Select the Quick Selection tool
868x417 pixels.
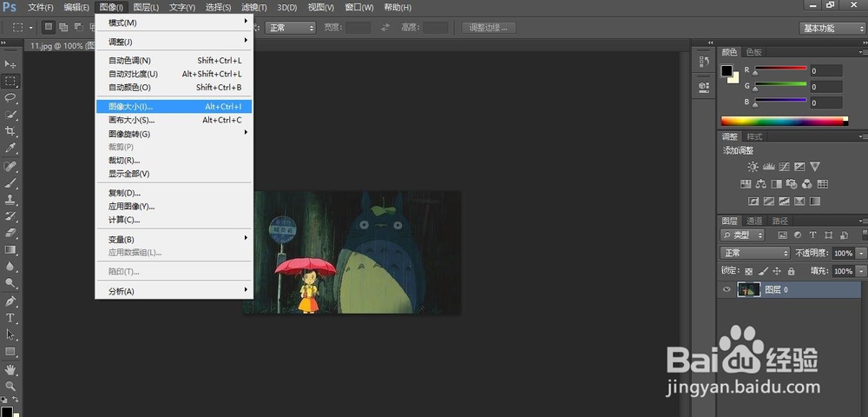(x=10, y=114)
